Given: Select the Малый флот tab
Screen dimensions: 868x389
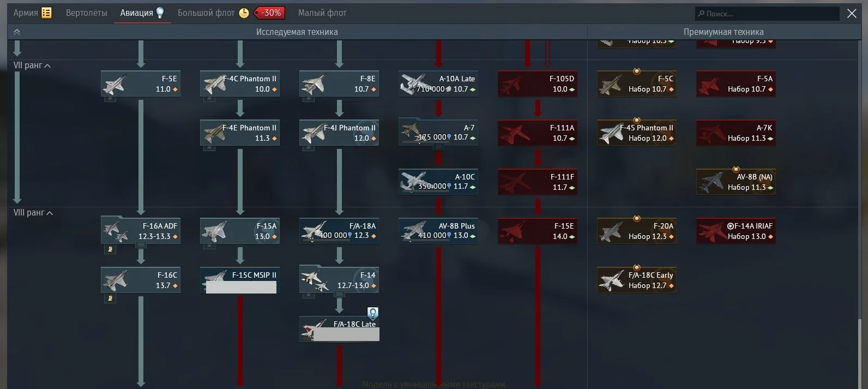Looking at the screenshot, I should coord(322,13).
